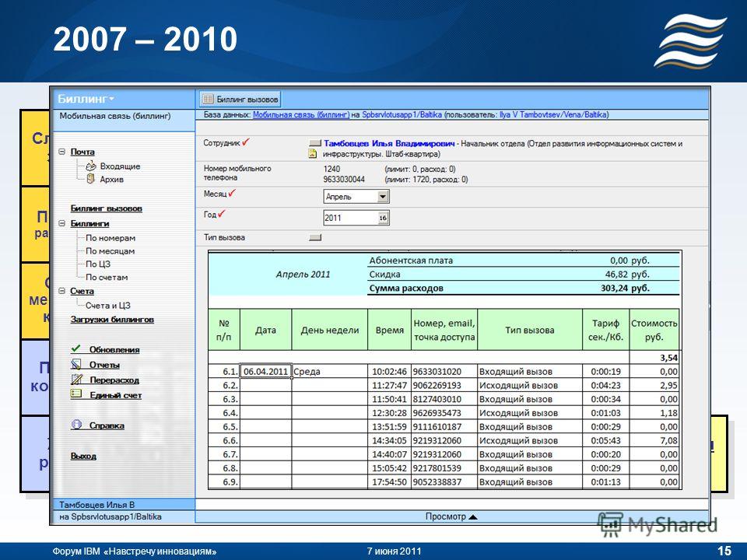
Task: Open the Архив folder icon
Action: point(90,179)
